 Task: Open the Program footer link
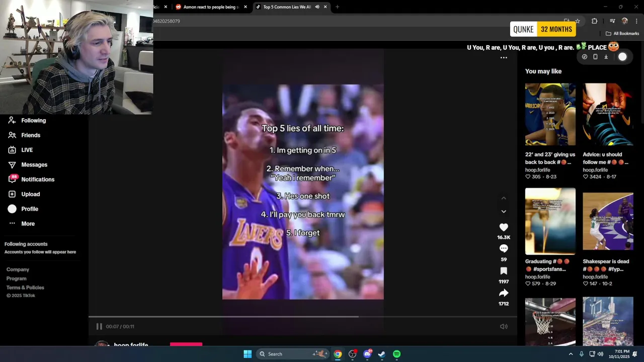click(x=16, y=279)
